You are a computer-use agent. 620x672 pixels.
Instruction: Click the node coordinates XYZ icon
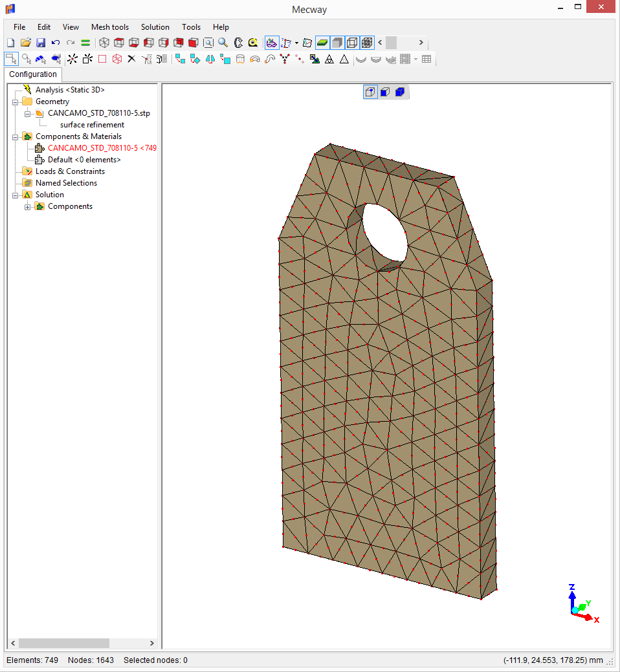[147, 59]
